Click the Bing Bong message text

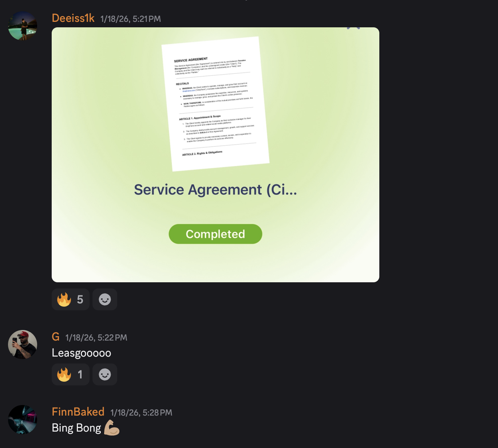point(76,428)
